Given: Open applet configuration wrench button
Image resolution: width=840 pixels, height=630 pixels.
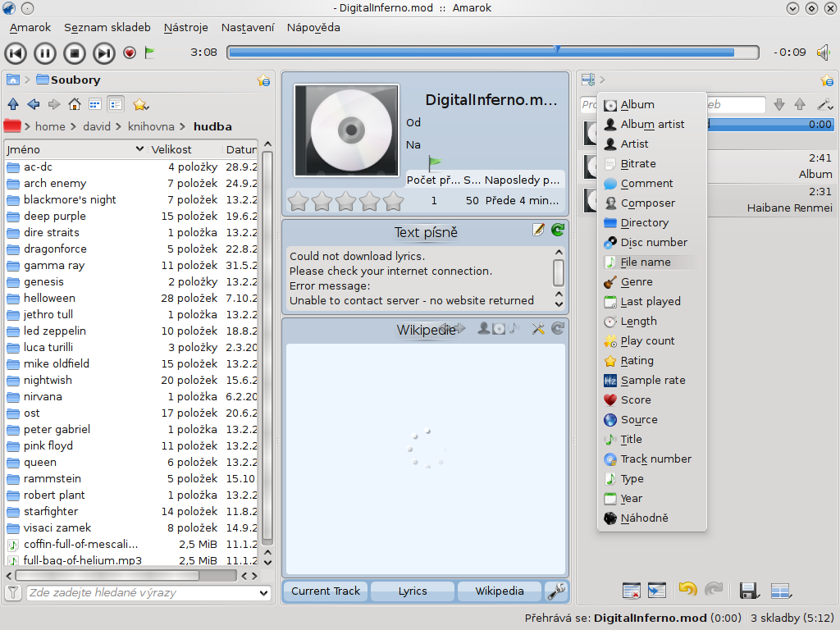Looking at the screenshot, I should [x=557, y=591].
